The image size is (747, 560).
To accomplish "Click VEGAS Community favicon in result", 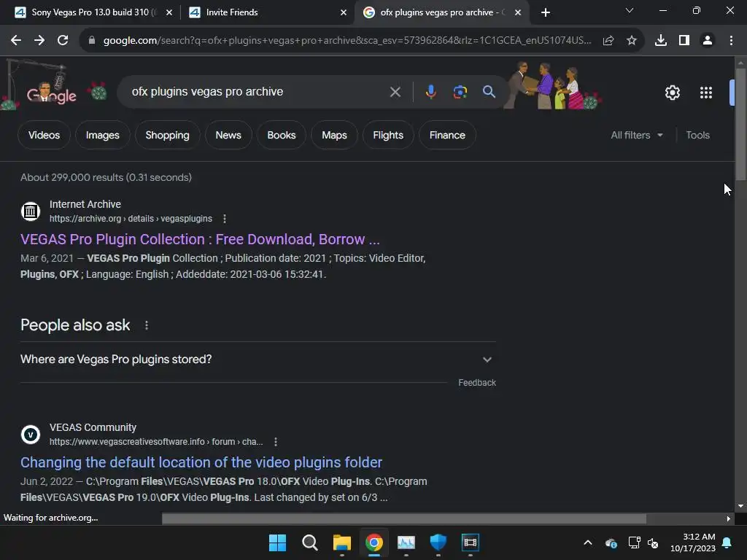I will point(31,435).
